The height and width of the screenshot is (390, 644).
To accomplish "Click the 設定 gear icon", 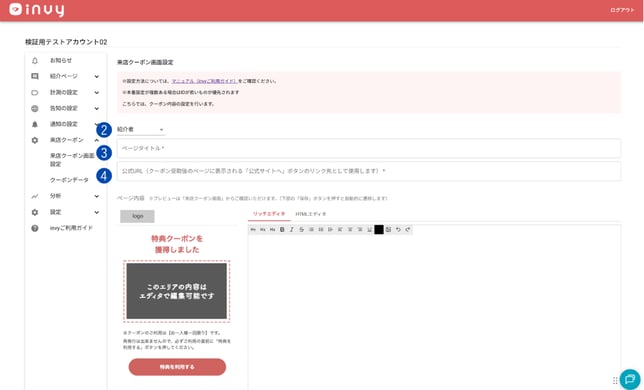I will tap(35, 212).
